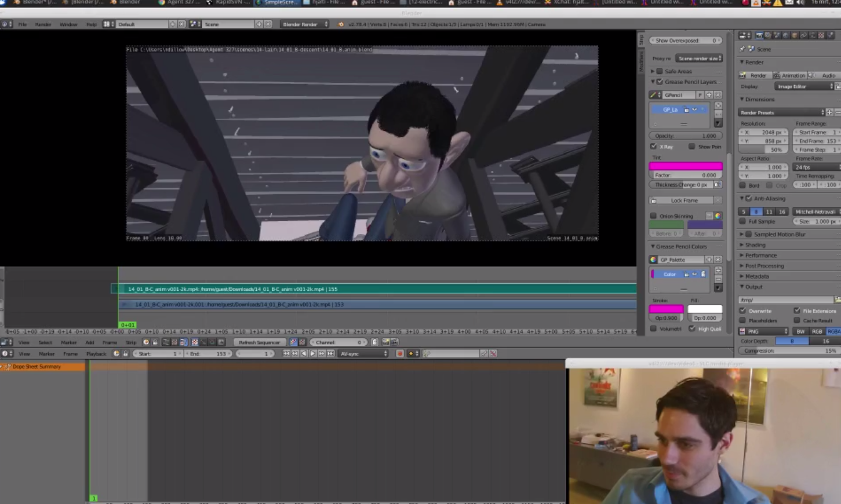Open the sequencer Strip menu
The height and width of the screenshot is (504, 841).
(131, 342)
